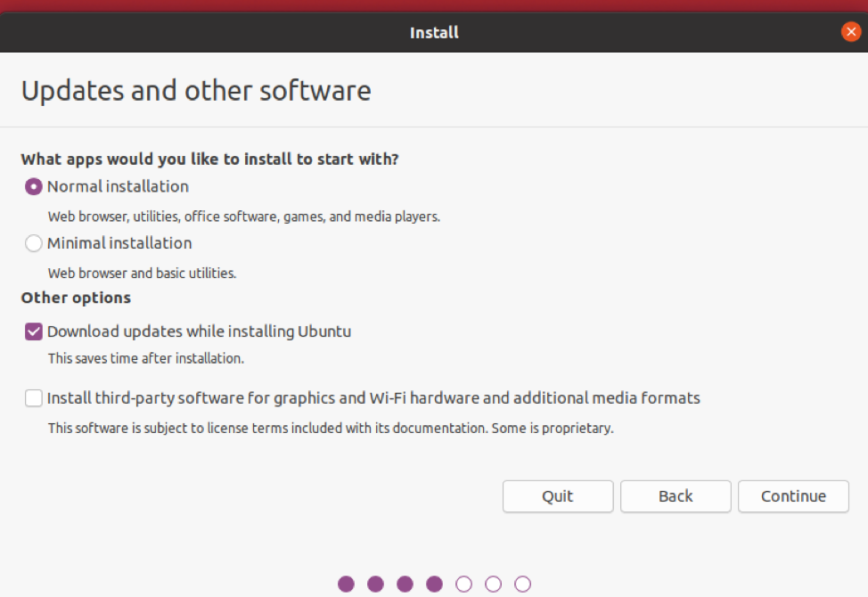Click the 'Install' window title bar
The height and width of the screenshot is (597, 868).
click(434, 33)
